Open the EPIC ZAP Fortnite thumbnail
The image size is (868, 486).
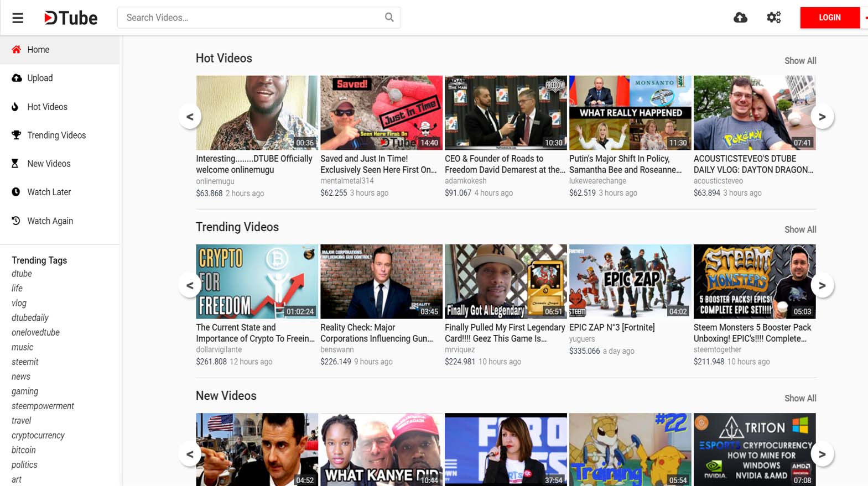(630, 281)
